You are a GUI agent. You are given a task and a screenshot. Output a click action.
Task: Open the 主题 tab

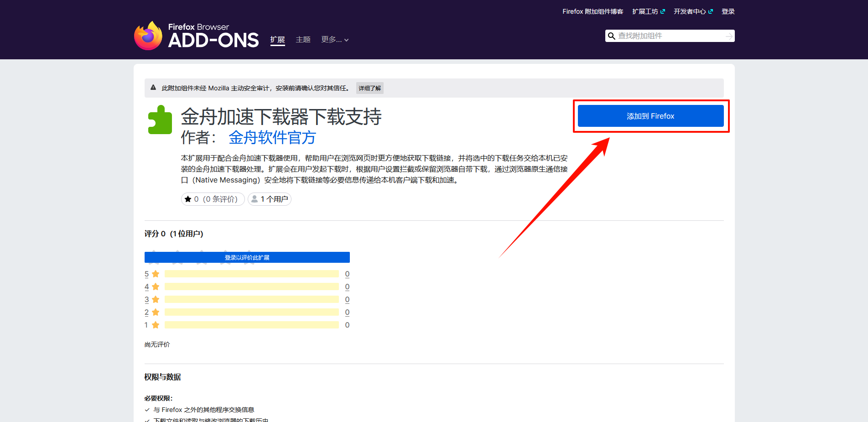pos(303,40)
